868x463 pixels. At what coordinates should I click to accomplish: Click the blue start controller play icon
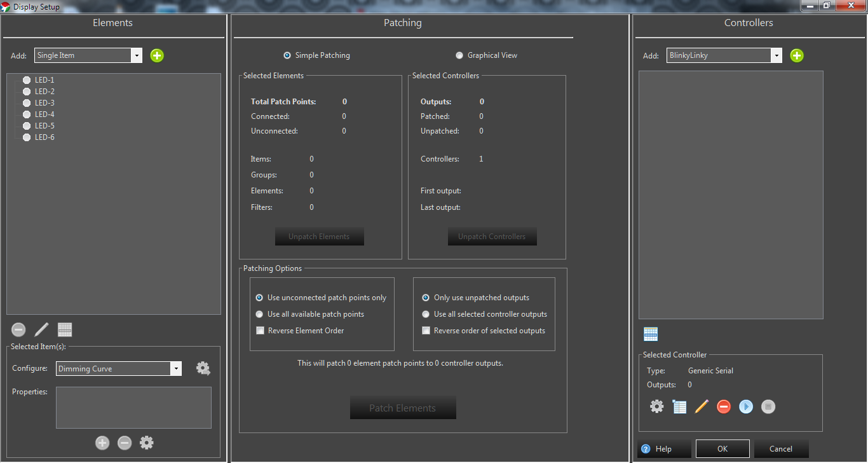746,406
